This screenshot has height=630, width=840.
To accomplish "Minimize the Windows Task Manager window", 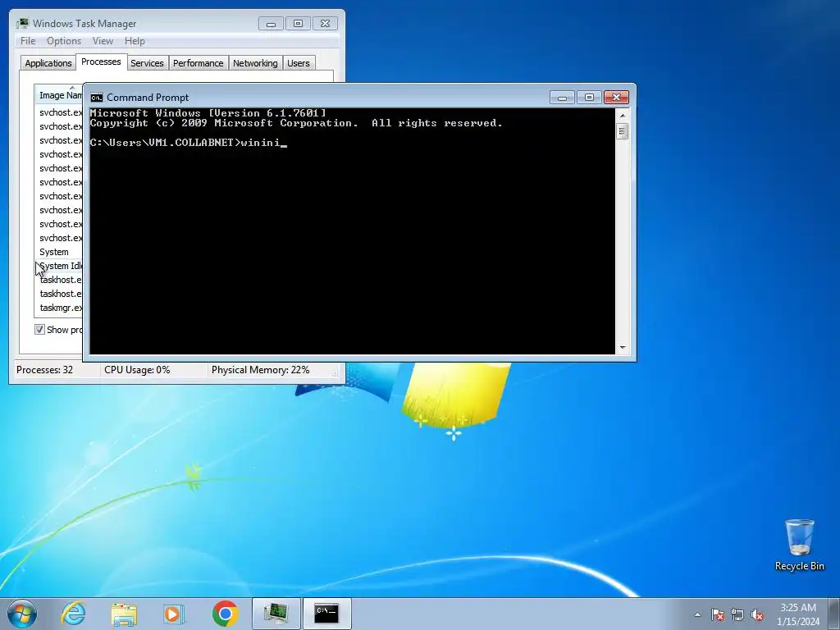I will pyautogui.click(x=271, y=24).
